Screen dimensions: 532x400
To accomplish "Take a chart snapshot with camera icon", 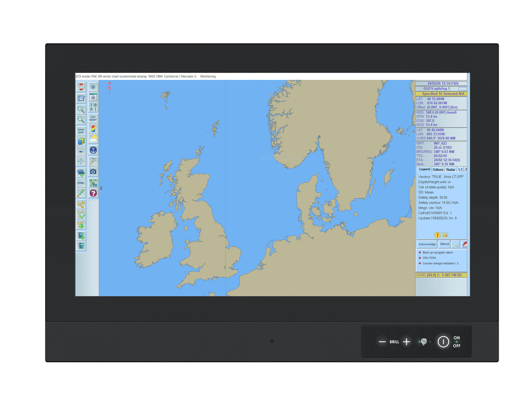I will (93, 172).
